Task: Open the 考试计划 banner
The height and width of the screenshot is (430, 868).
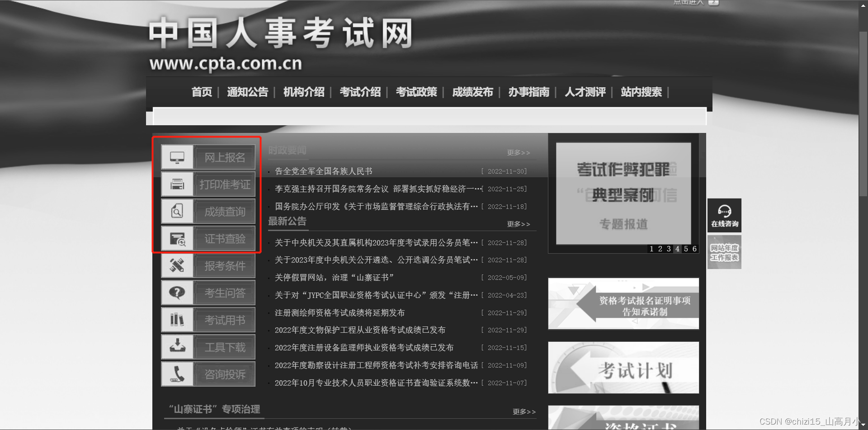Action: (623, 368)
